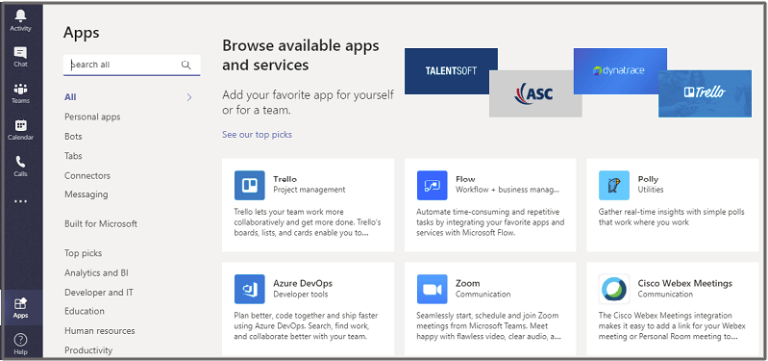Click the See our top picks link
This screenshot has height=361, width=768.
tap(257, 134)
